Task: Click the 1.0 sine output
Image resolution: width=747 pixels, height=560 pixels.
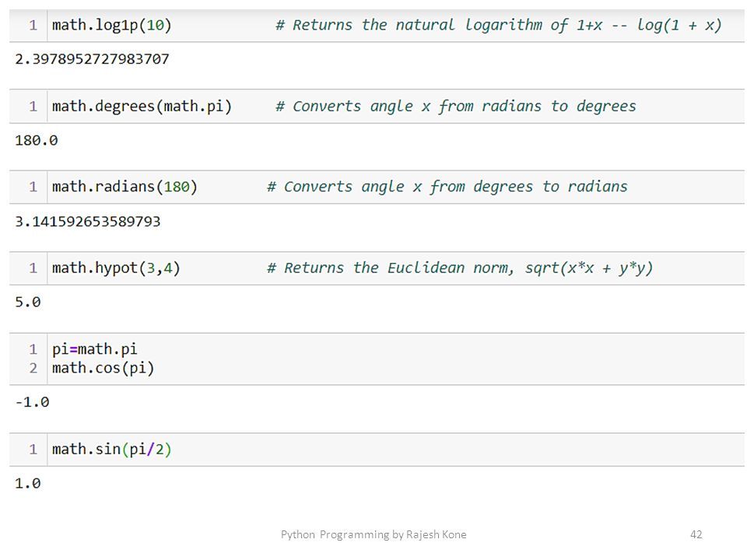Action: coord(28,483)
